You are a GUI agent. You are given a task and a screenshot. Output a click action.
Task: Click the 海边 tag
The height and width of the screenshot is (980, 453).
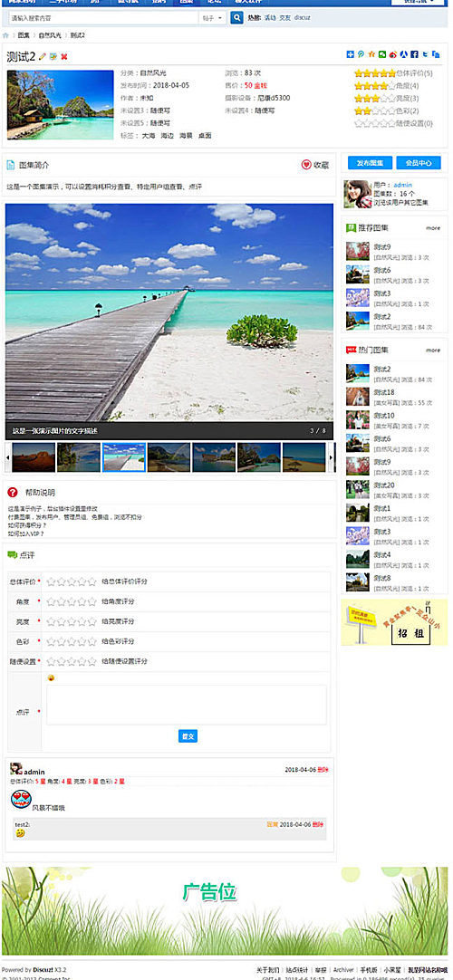167,136
